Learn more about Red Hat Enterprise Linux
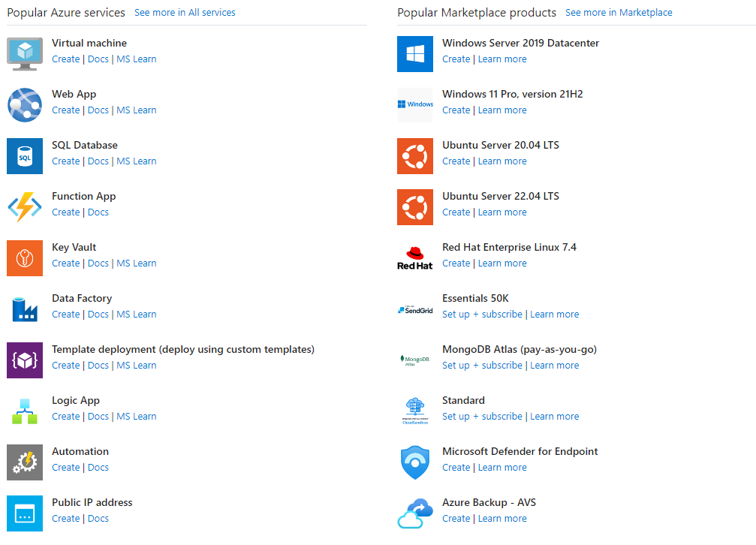Viewport: 756px width, 545px height. coord(502,263)
